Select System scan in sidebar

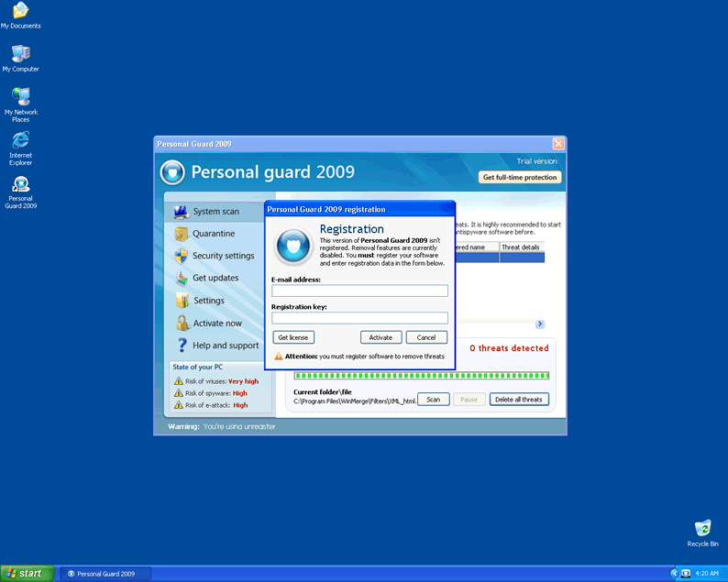pyautogui.click(x=215, y=212)
